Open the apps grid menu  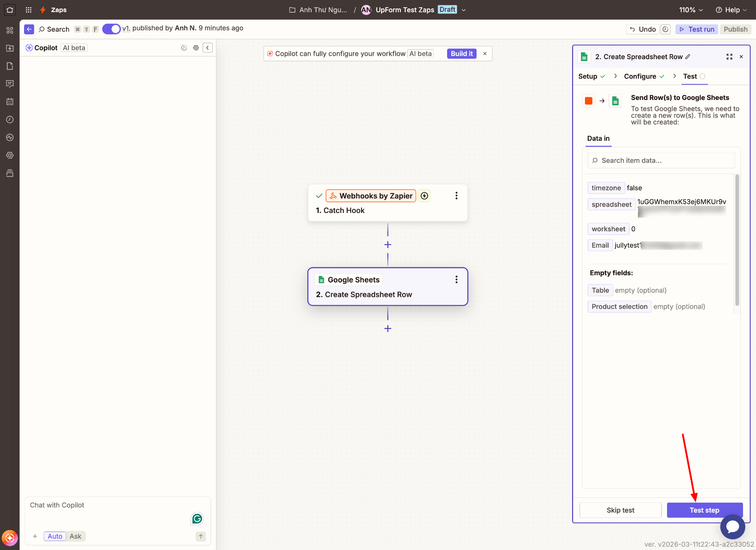click(x=29, y=10)
